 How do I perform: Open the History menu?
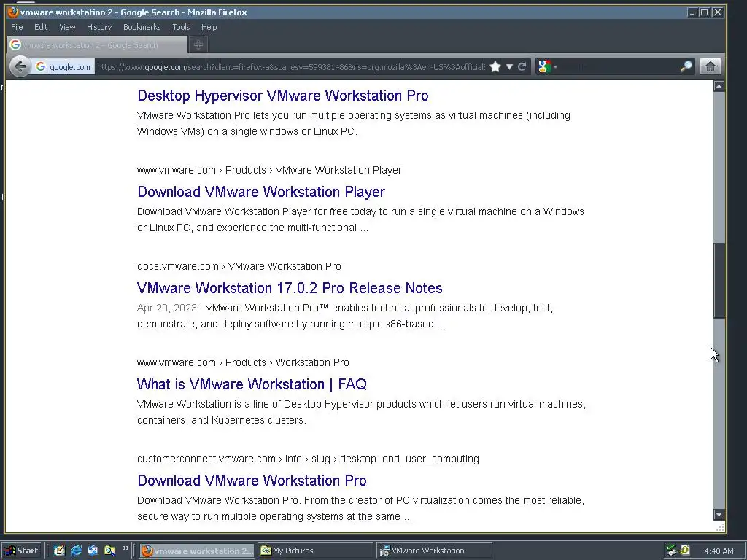99,27
